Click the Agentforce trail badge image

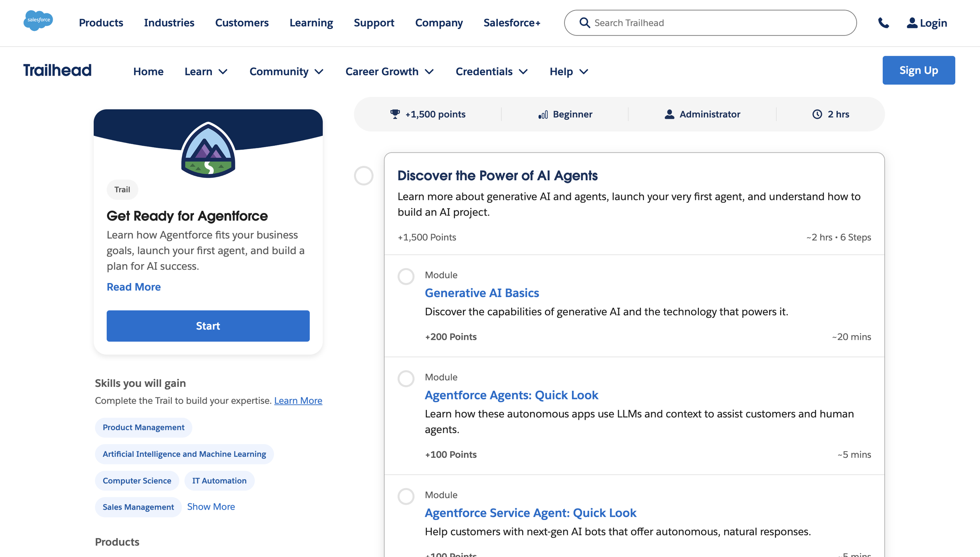tap(208, 150)
